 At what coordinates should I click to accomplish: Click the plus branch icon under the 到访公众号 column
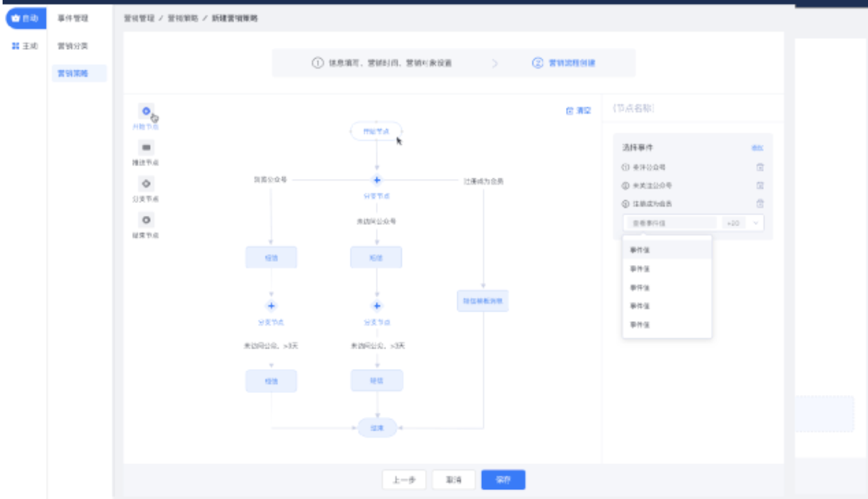[272, 306]
